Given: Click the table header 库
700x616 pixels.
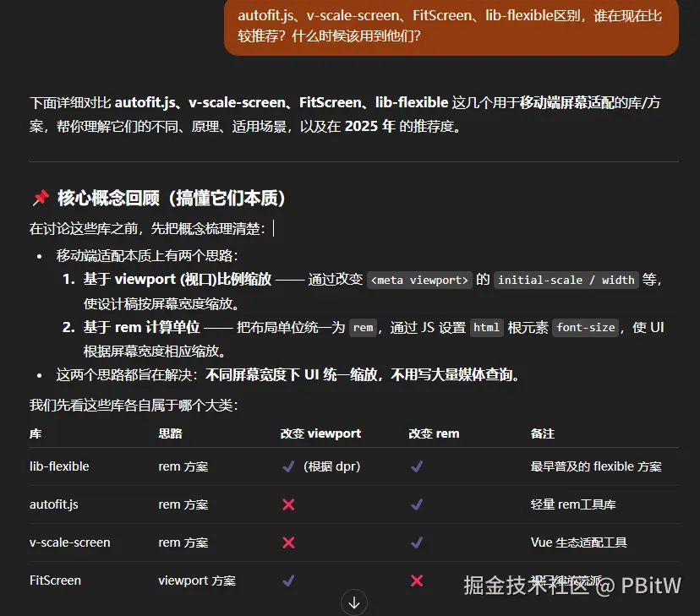Looking at the screenshot, I should pos(36,433).
